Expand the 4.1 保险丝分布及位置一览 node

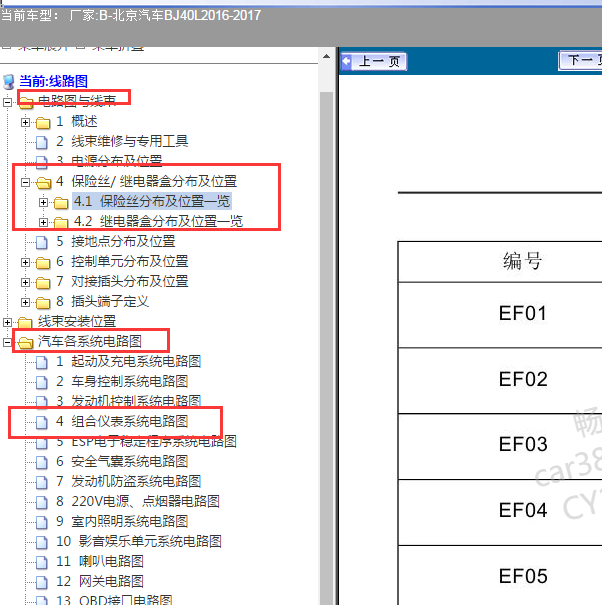pos(43,202)
